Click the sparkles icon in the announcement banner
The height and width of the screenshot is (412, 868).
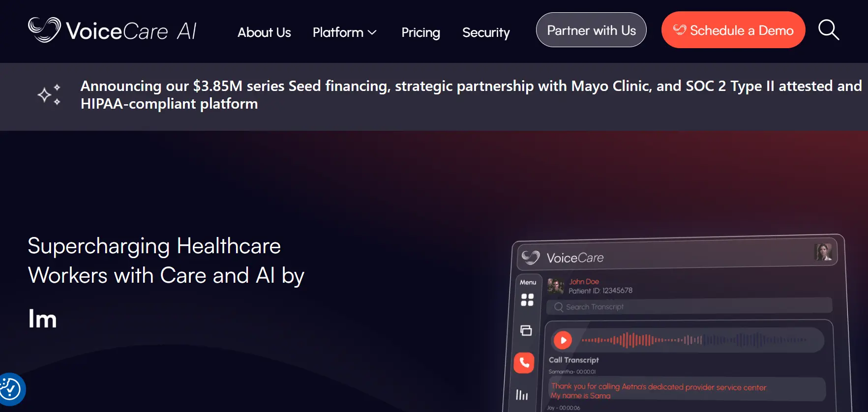pyautogui.click(x=48, y=94)
